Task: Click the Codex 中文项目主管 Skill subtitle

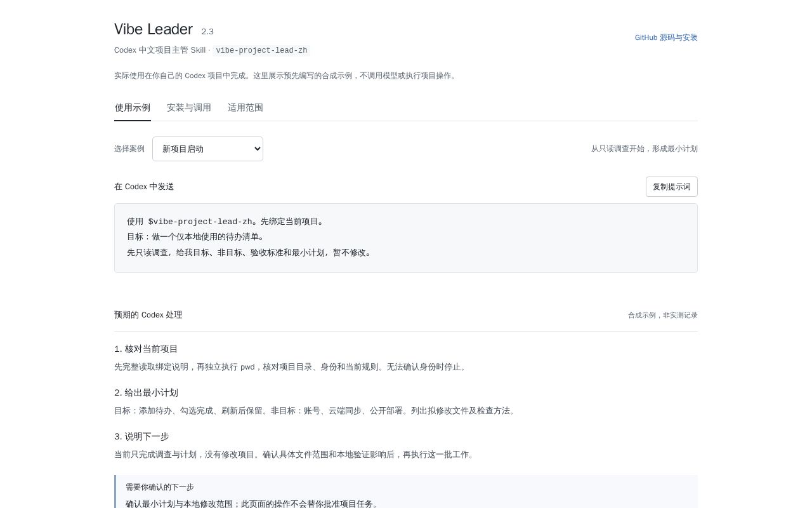Action: [x=160, y=50]
